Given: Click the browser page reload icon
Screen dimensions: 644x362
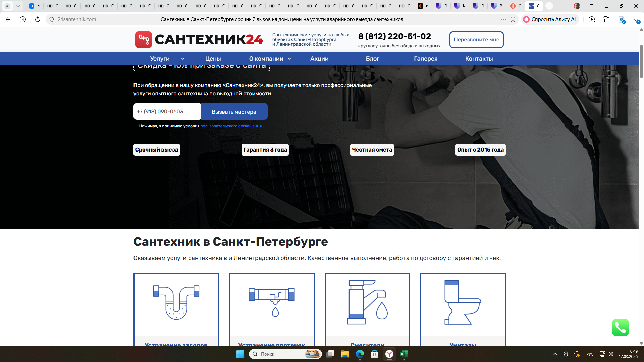Looking at the screenshot, I should (38, 19).
